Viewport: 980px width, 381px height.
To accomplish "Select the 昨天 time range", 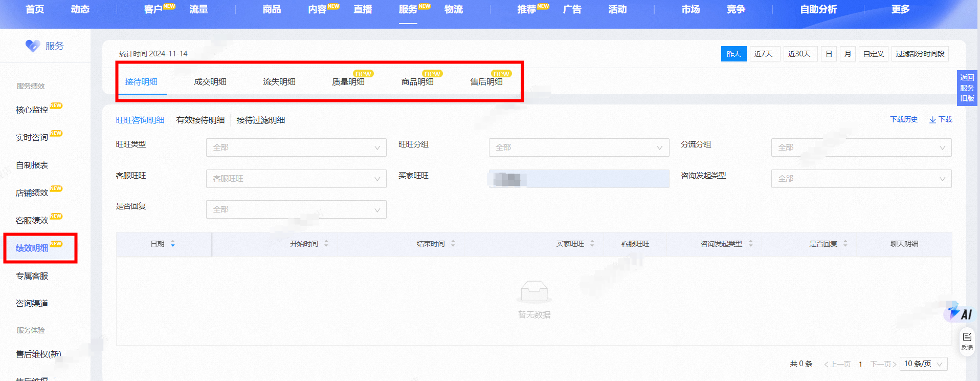I will pyautogui.click(x=734, y=54).
